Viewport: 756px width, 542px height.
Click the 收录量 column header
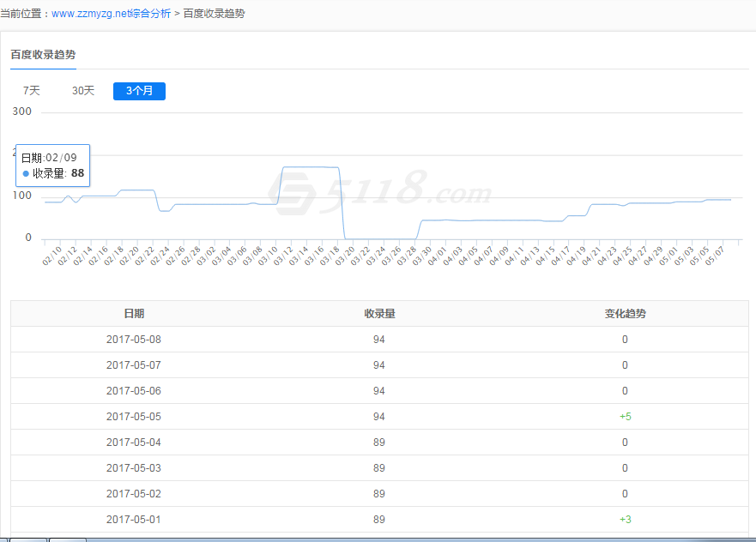coord(379,314)
